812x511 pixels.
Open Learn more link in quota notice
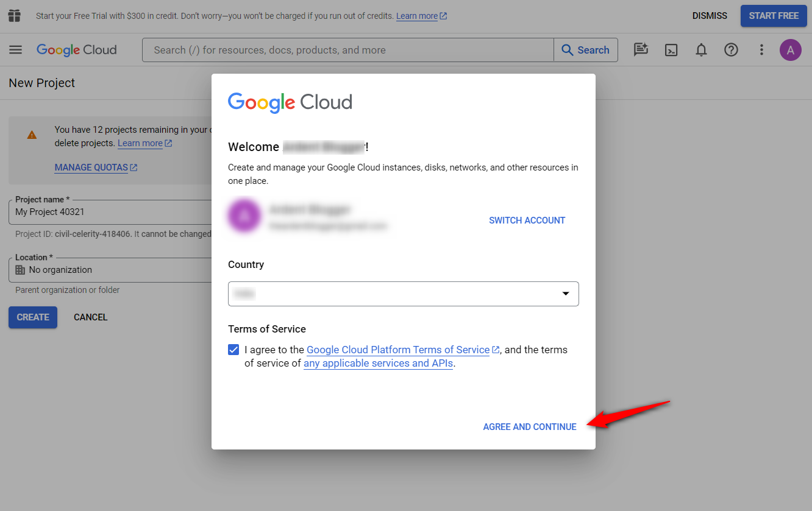[144, 143]
